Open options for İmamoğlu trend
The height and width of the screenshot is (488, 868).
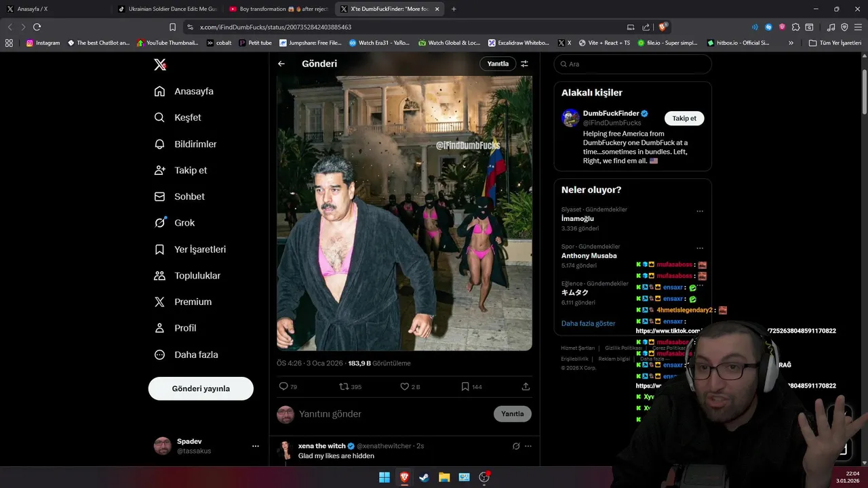point(700,211)
